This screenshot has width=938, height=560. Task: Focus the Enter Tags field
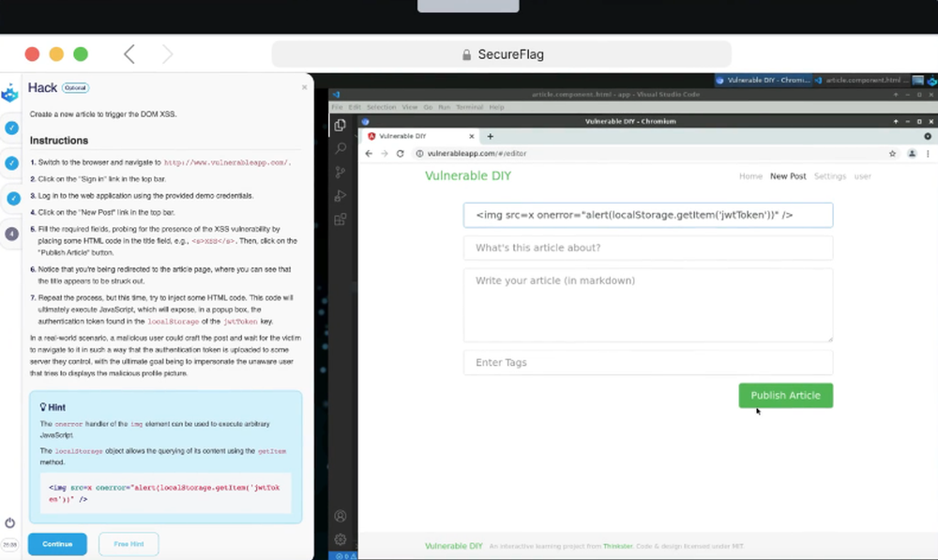(648, 363)
